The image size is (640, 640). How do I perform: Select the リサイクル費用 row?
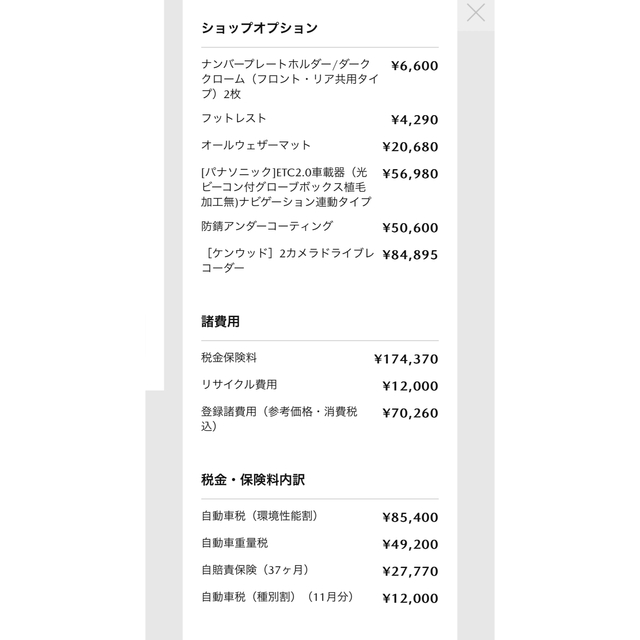coord(320,385)
